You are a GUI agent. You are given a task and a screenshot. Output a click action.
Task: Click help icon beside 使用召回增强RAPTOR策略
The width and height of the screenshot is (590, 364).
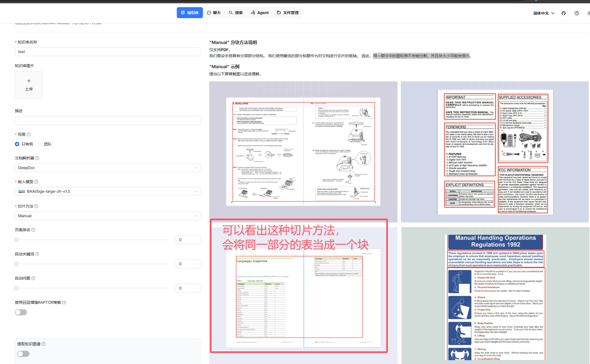[x=64, y=302]
